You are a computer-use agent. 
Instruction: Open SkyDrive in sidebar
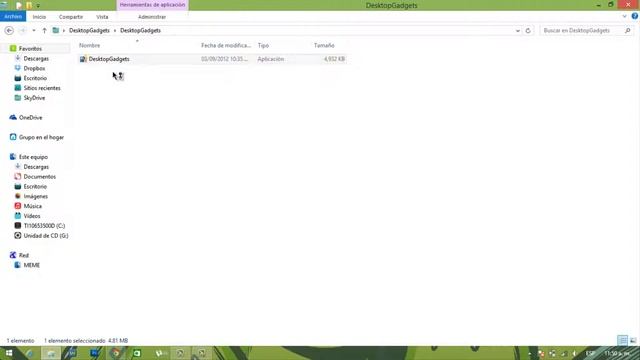[x=34, y=98]
